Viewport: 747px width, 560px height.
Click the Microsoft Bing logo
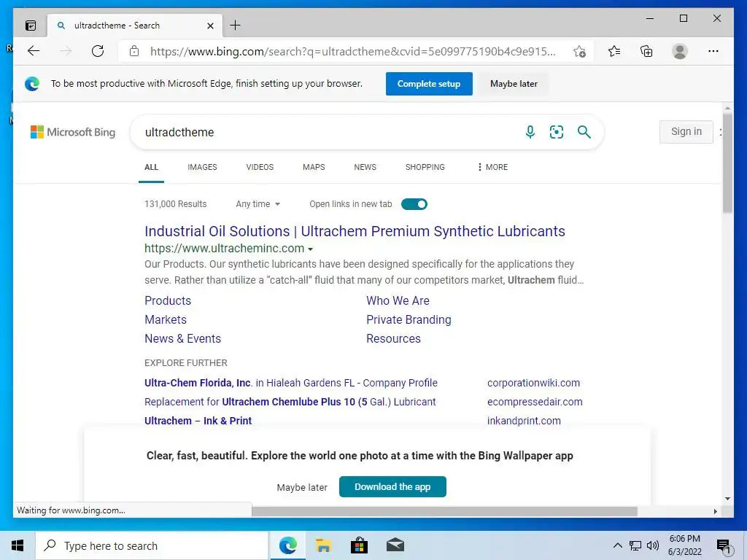point(73,132)
